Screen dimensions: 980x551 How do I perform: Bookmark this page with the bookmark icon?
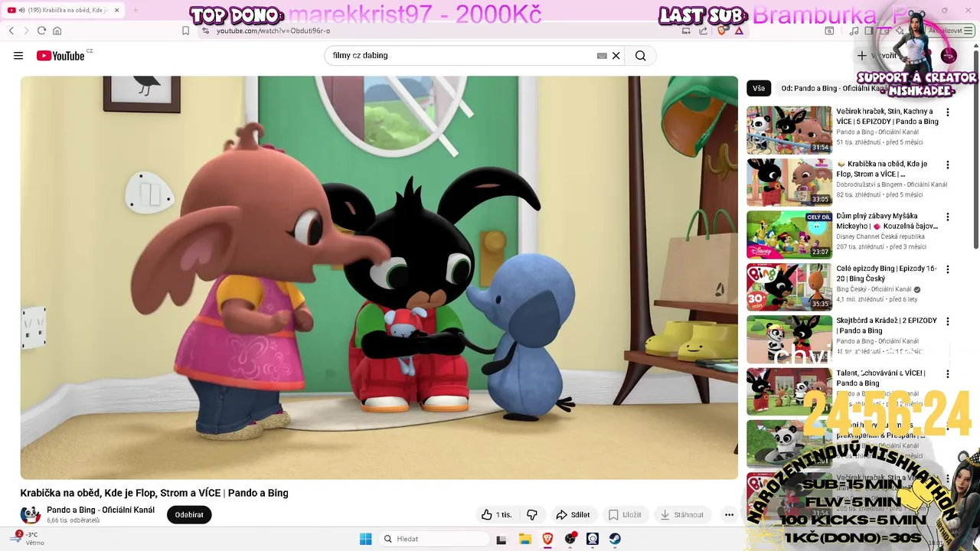(185, 31)
